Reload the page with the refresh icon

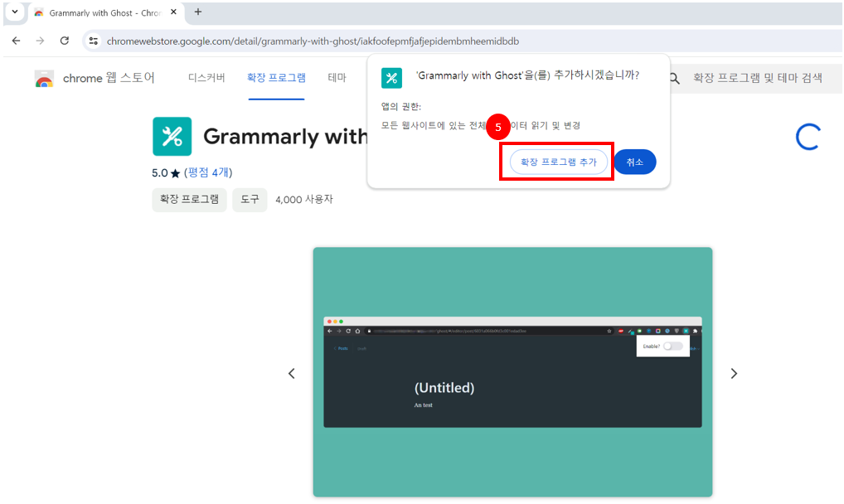[x=65, y=41]
